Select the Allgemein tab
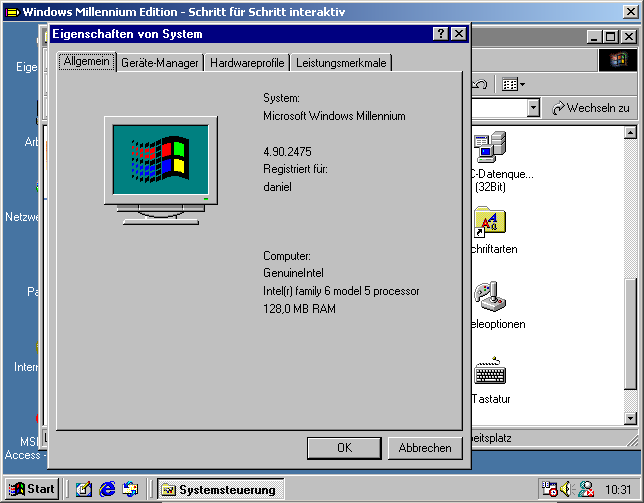Image resolution: width=644 pixels, height=503 pixels. click(87, 62)
